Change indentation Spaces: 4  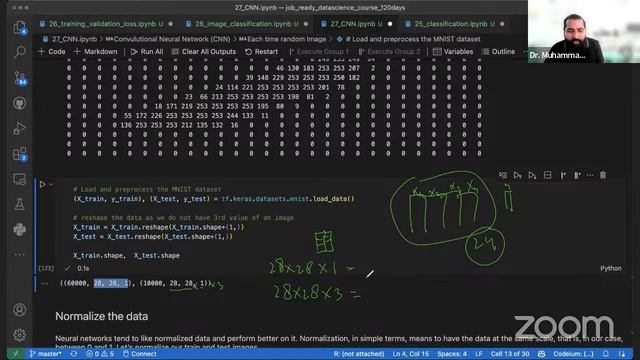click(452, 354)
